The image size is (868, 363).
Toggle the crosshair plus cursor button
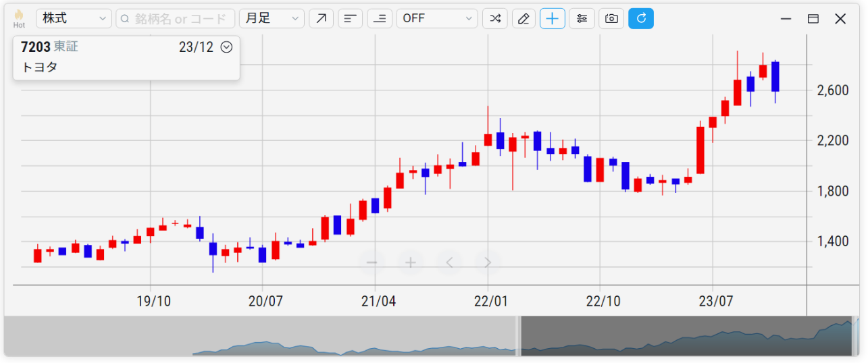tap(553, 19)
